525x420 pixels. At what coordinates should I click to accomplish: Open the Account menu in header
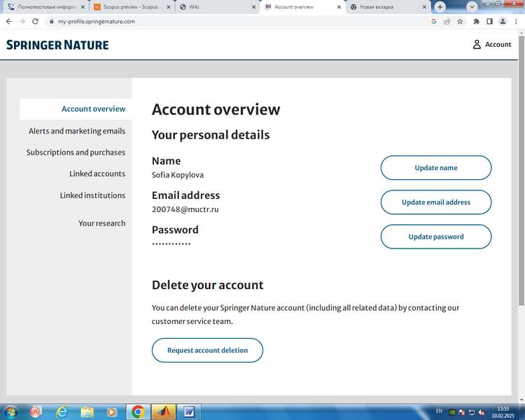(x=491, y=44)
